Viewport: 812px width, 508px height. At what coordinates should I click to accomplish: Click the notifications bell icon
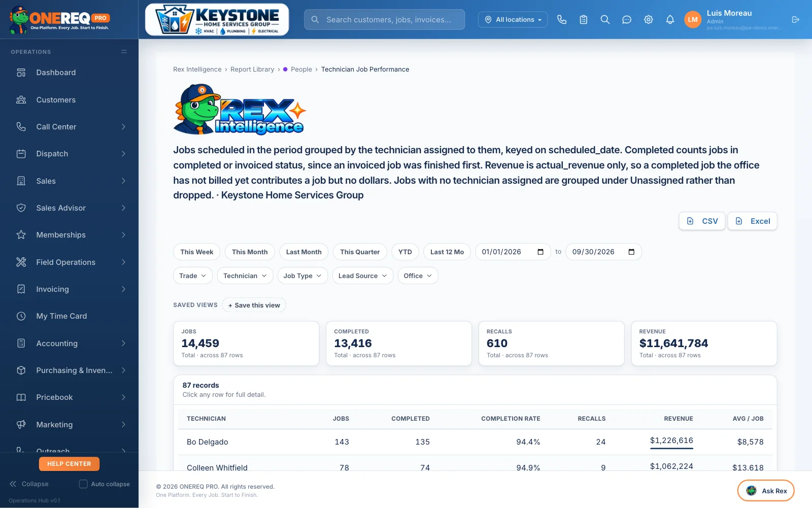pos(670,19)
